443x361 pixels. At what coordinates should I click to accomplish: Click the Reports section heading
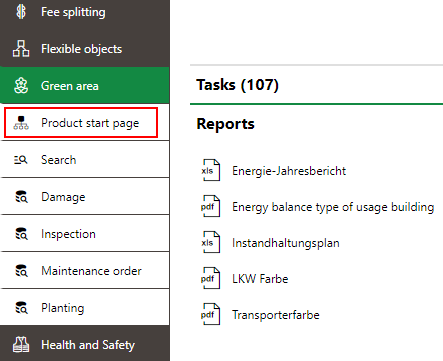(225, 124)
